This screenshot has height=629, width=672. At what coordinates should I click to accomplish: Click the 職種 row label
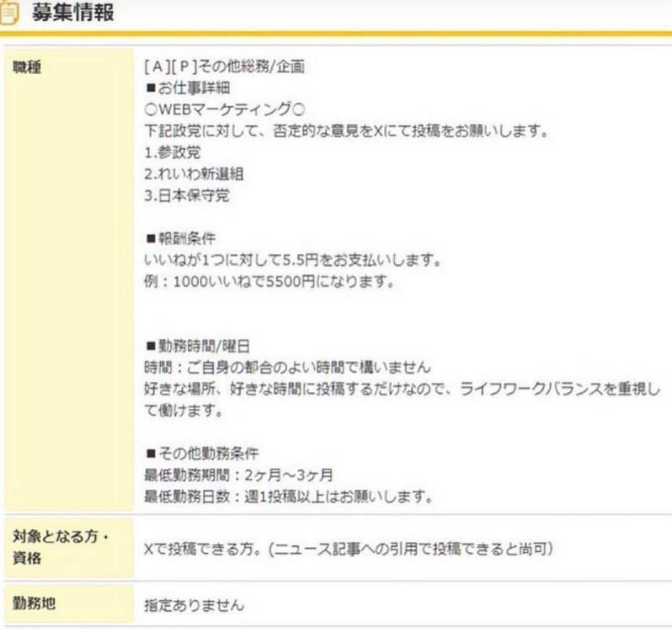pos(27,67)
